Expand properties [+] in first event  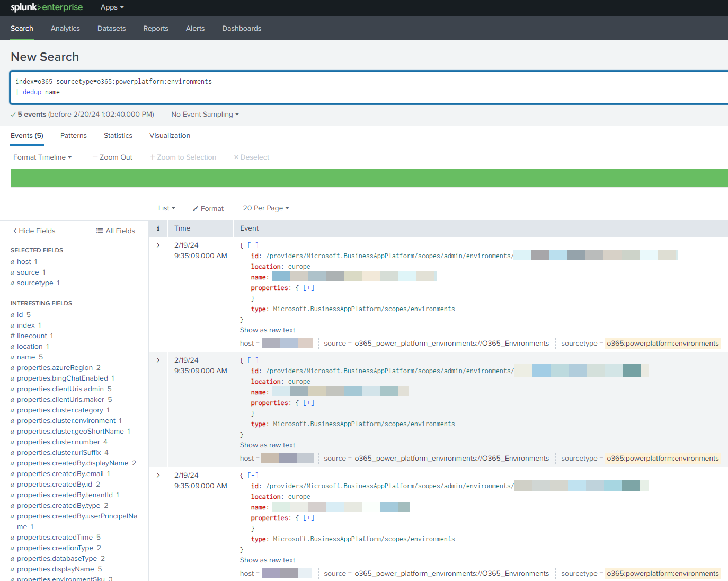(308, 288)
